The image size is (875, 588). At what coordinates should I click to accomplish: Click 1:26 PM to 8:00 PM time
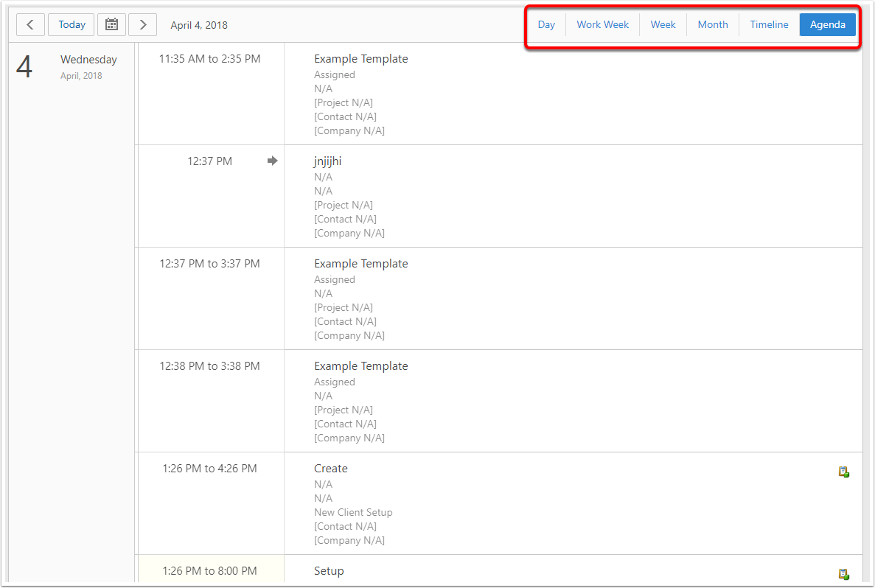click(210, 571)
